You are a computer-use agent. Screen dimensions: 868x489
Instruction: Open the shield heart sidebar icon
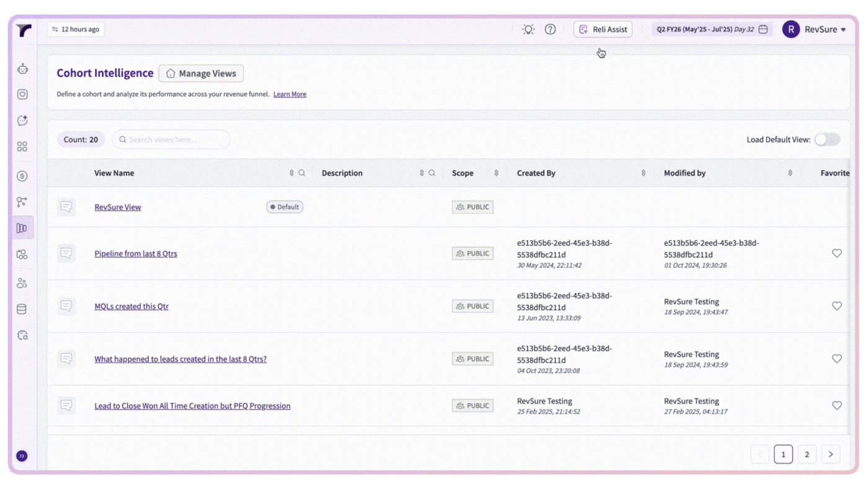point(22,94)
